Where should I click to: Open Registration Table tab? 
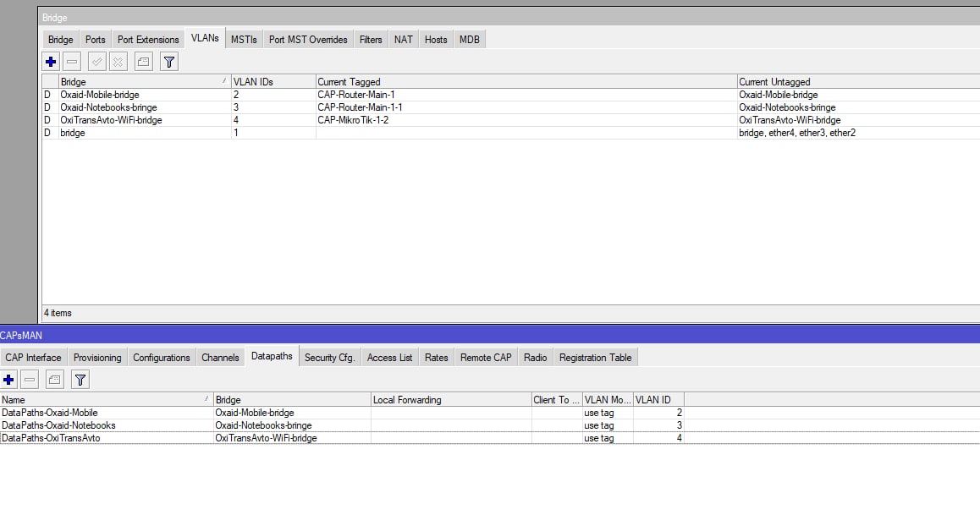595,358
